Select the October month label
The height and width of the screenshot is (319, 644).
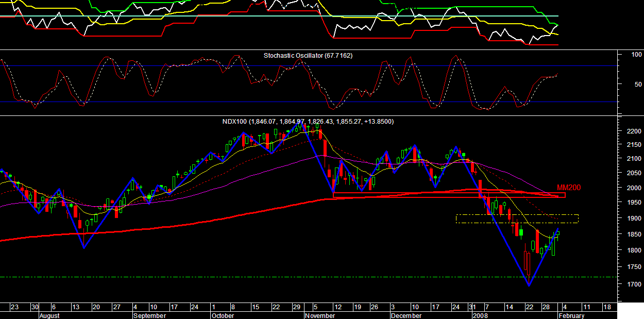coord(224,315)
